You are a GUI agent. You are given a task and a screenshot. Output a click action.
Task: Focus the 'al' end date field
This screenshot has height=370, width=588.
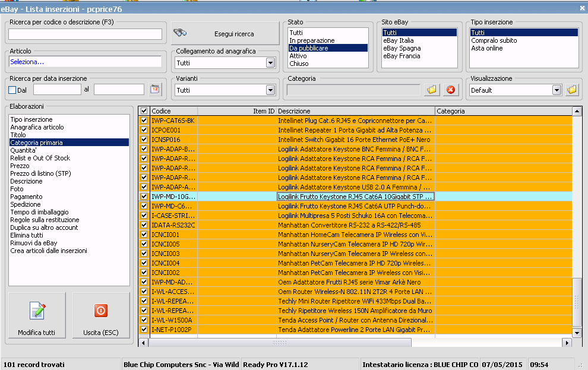(x=119, y=89)
